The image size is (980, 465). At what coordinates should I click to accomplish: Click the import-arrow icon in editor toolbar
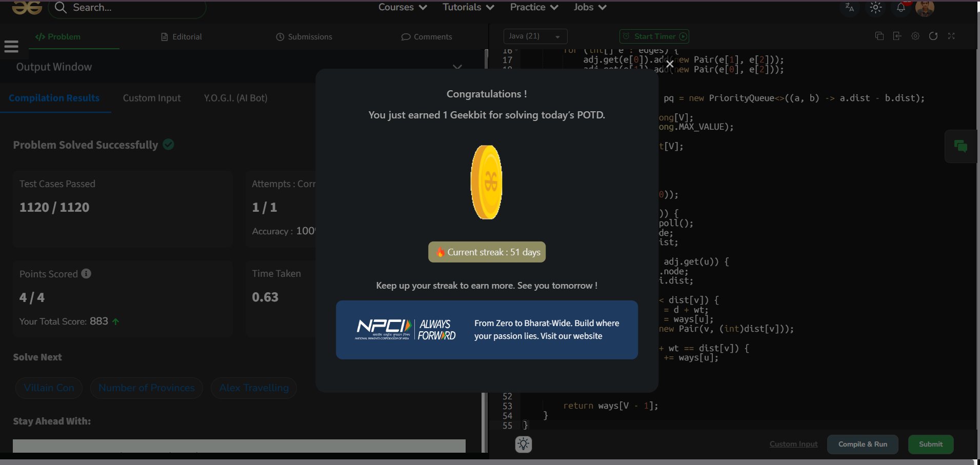[x=897, y=36]
